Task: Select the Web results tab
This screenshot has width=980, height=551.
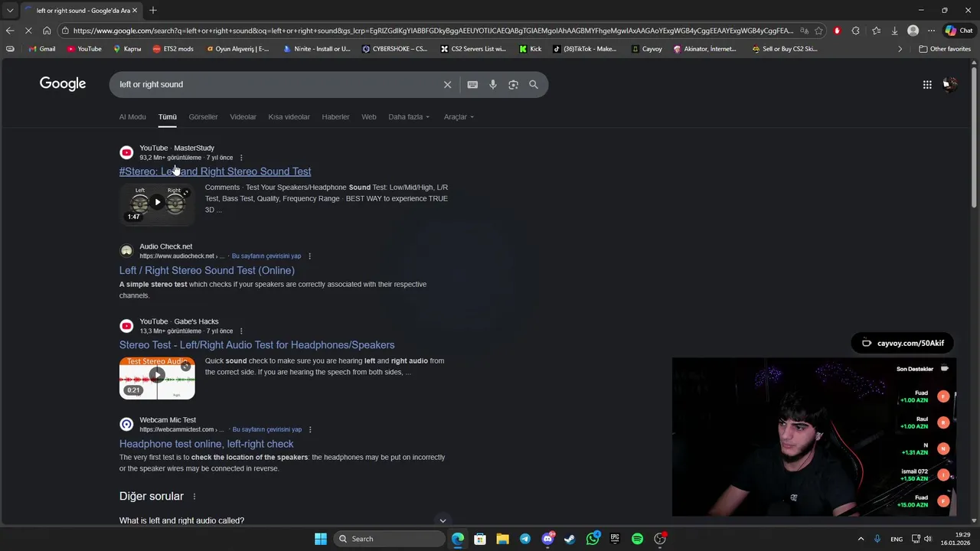Action: tap(369, 117)
